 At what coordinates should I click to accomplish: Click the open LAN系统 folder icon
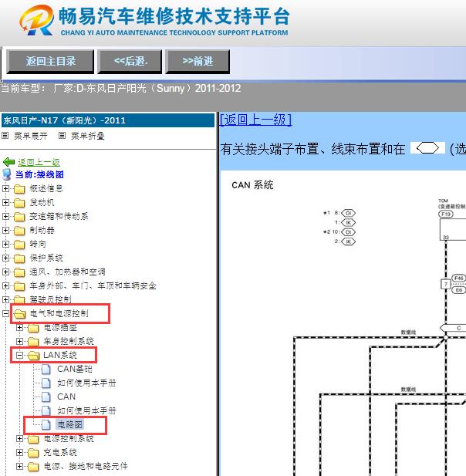[x=34, y=356]
